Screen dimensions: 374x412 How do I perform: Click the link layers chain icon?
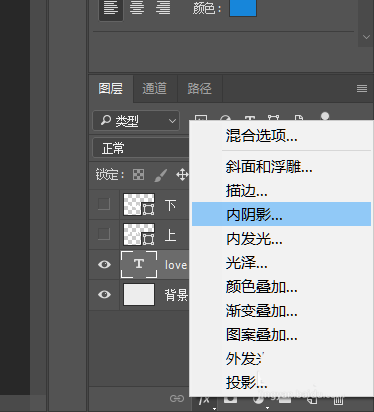[x=177, y=398]
